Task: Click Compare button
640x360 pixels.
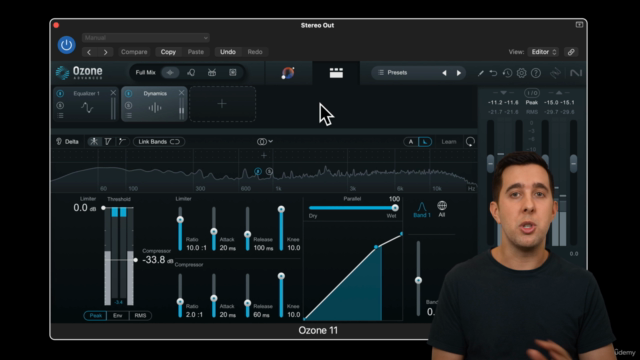Action: click(x=134, y=52)
